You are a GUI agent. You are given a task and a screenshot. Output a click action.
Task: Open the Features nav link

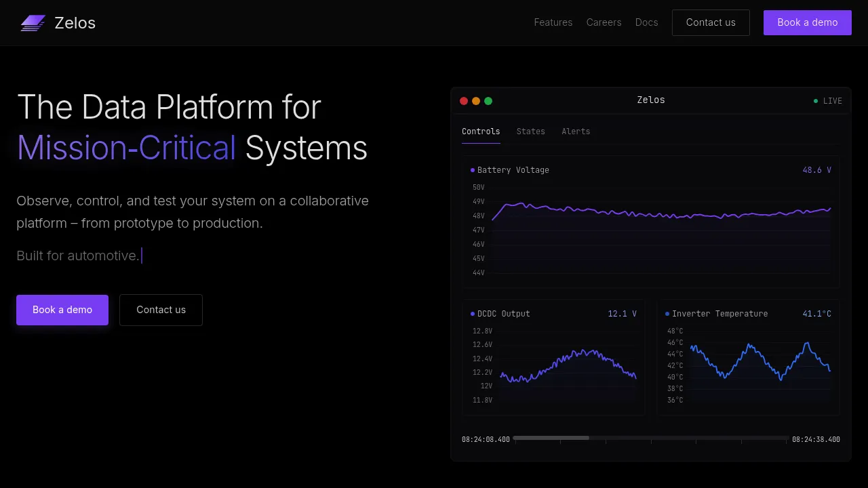coord(553,22)
